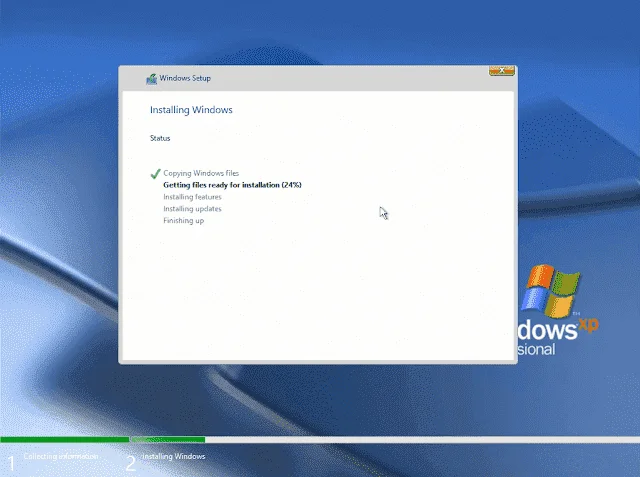This screenshot has height=477, width=640.
Task: Click the Windows XP flag logo
Action: pyautogui.click(x=551, y=291)
